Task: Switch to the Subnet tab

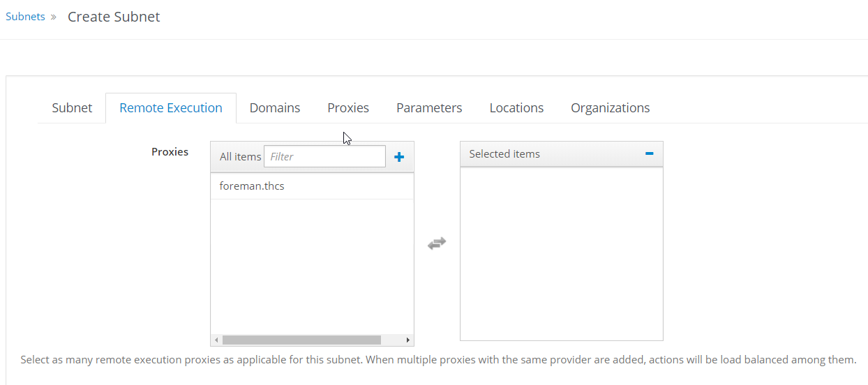Action: pyautogui.click(x=72, y=108)
